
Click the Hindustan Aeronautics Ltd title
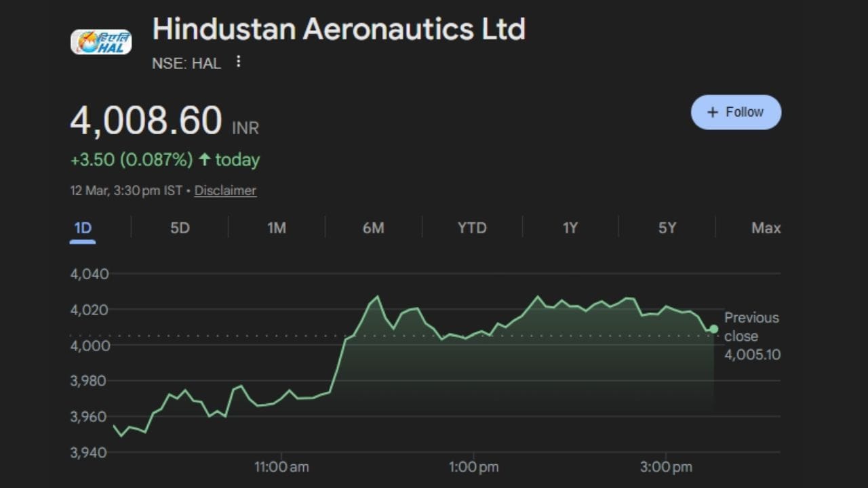tap(338, 29)
